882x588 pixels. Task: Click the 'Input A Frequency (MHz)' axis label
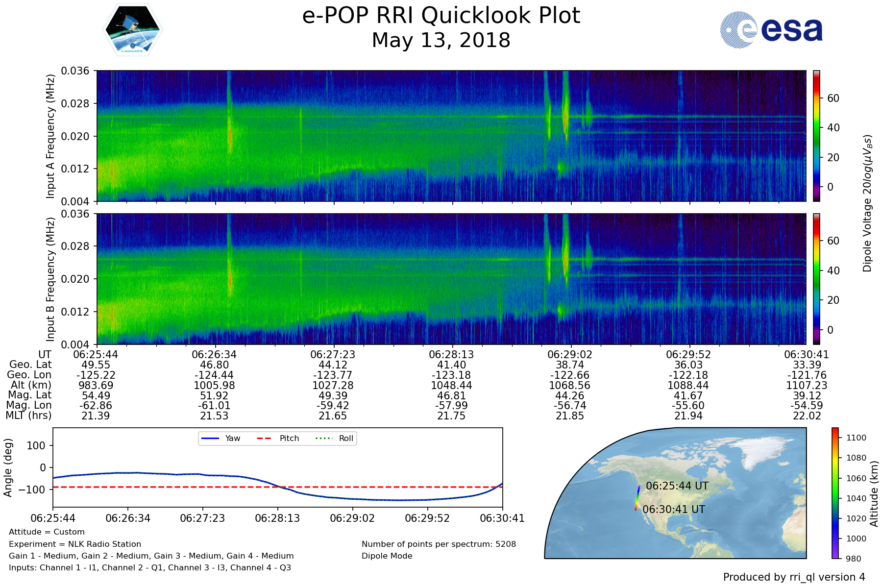[x=50, y=136]
